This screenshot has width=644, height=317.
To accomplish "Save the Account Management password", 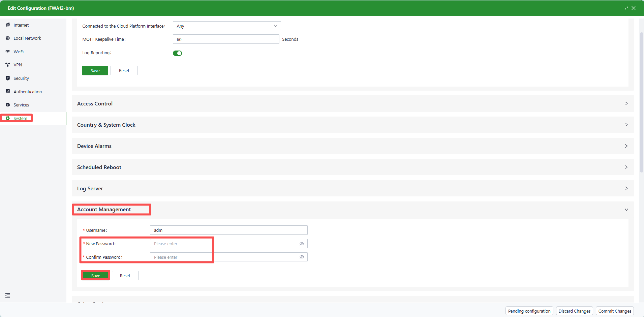I will pyautogui.click(x=96, y=276).
